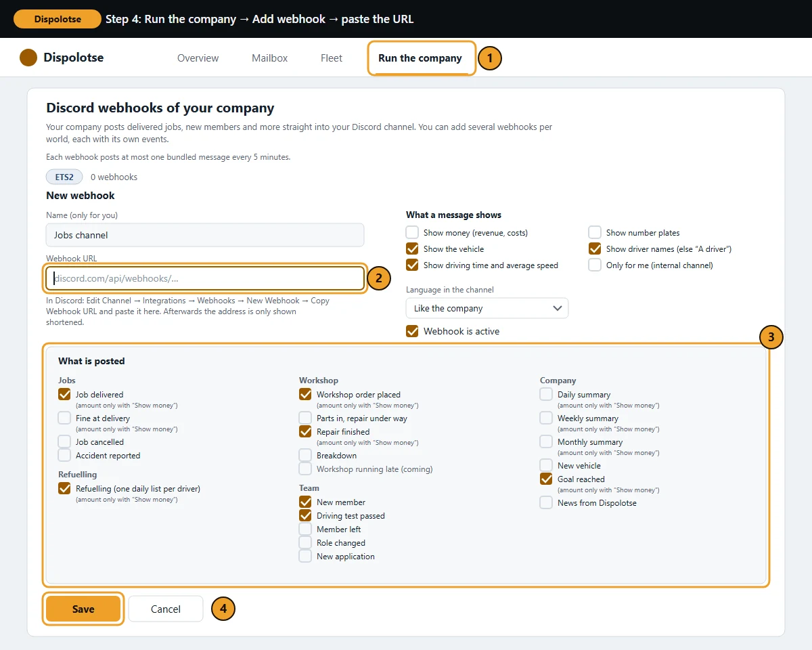The image size is (812, 650).
Task: Check the Breakdown event
Action: 305,455
